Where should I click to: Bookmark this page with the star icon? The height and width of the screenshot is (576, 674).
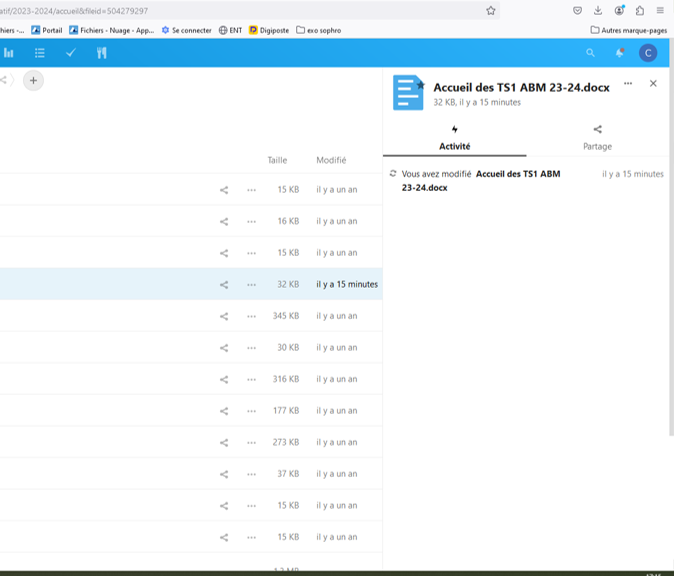491,10
